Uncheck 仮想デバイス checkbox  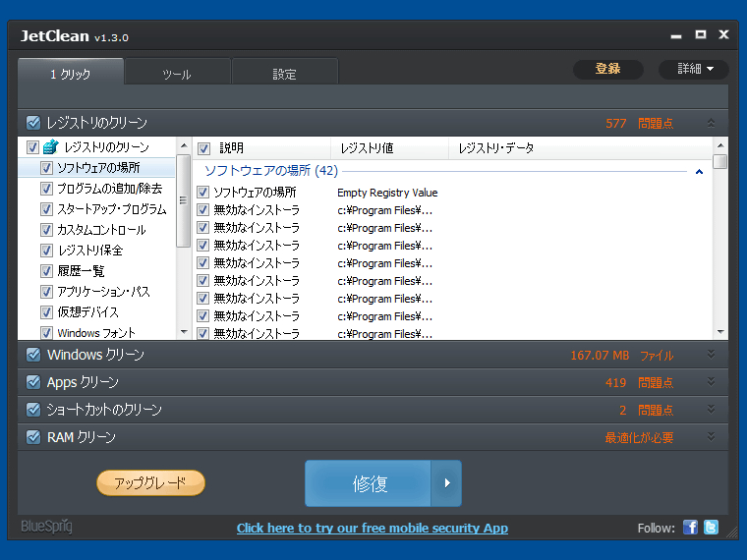click(x=46, y=312)
